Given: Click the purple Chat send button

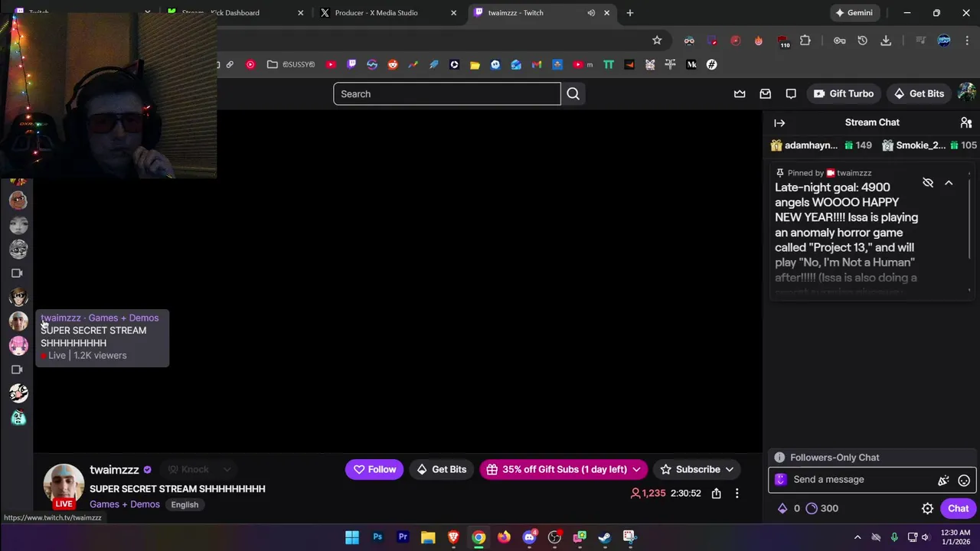Looking at the screenshot, I should coord(959,509).
